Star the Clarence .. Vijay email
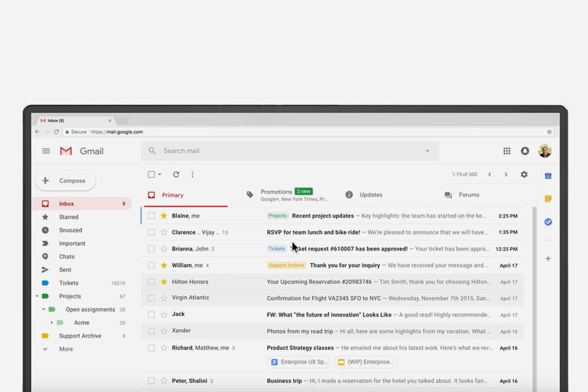Image resolution: width=588 pixels, height=392 pixels. coord(164,232)
